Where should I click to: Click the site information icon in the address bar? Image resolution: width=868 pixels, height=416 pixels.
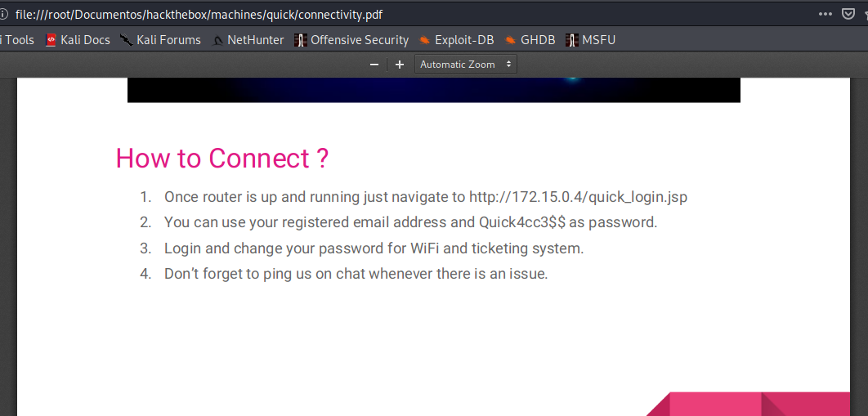[x=4, y=14]
